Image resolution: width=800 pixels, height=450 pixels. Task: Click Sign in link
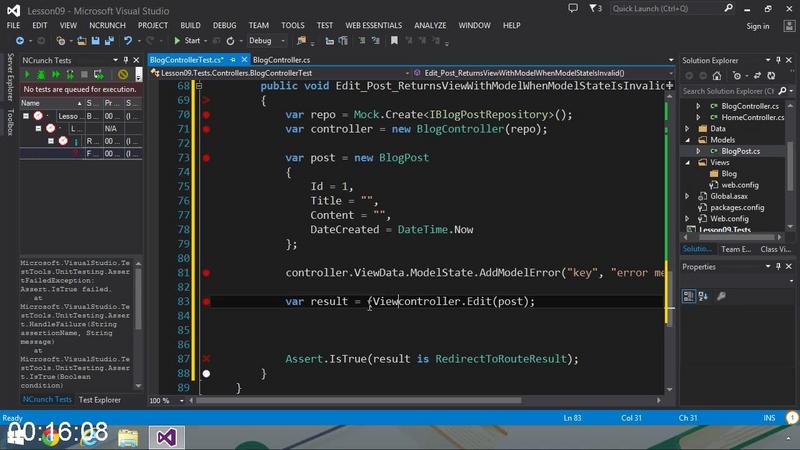758,26
